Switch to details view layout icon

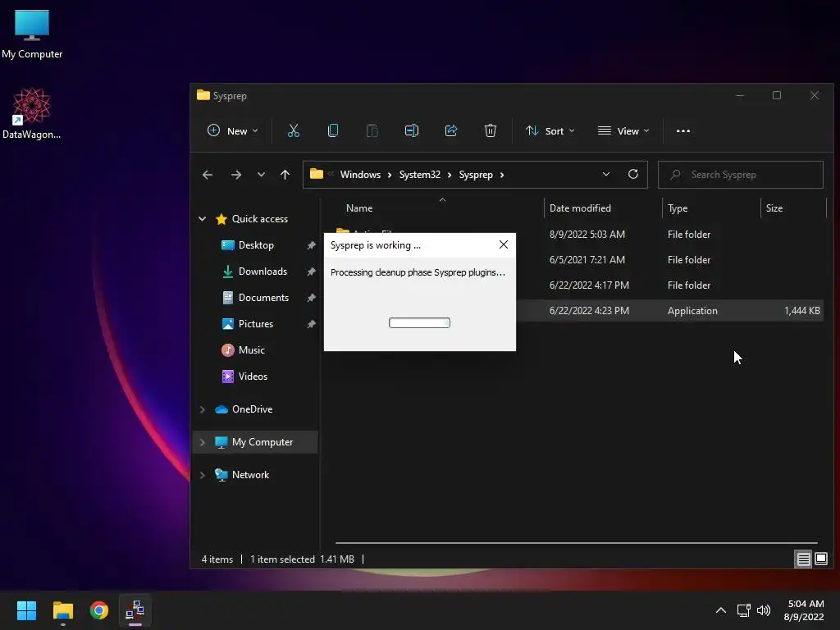point(804,559)
